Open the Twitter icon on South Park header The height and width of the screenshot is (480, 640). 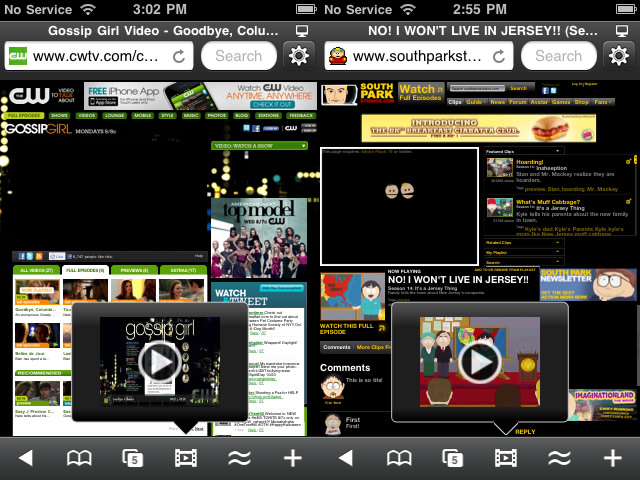tap(553, 91)
